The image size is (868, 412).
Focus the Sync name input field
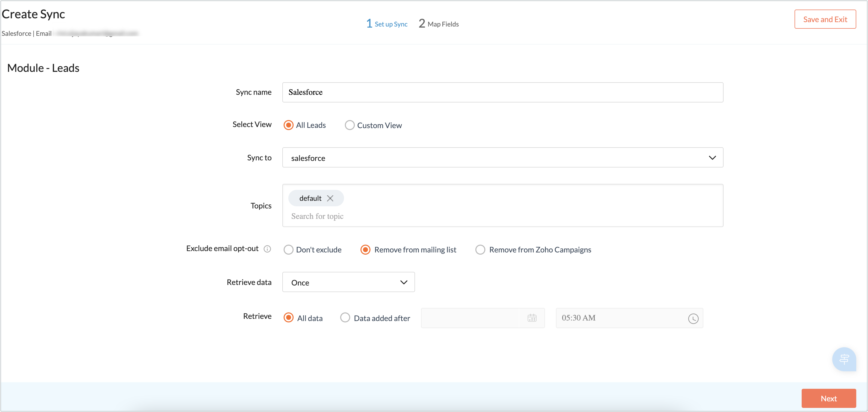502,92
